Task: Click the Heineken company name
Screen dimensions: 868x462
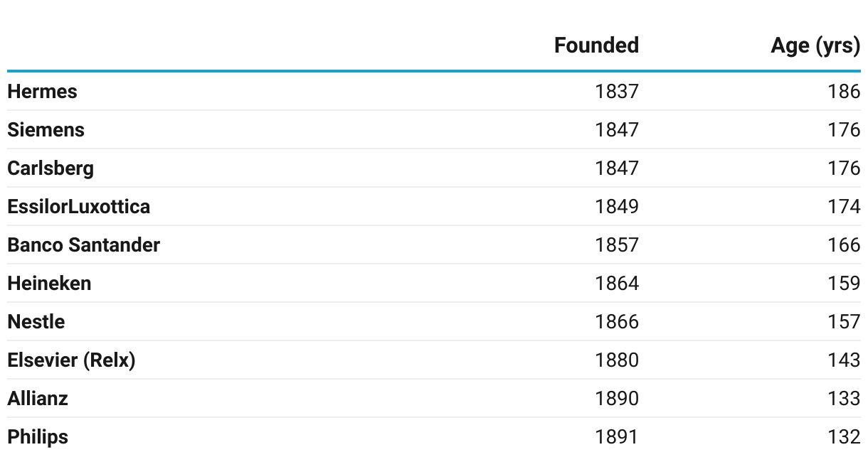Action: pos(49,284)
